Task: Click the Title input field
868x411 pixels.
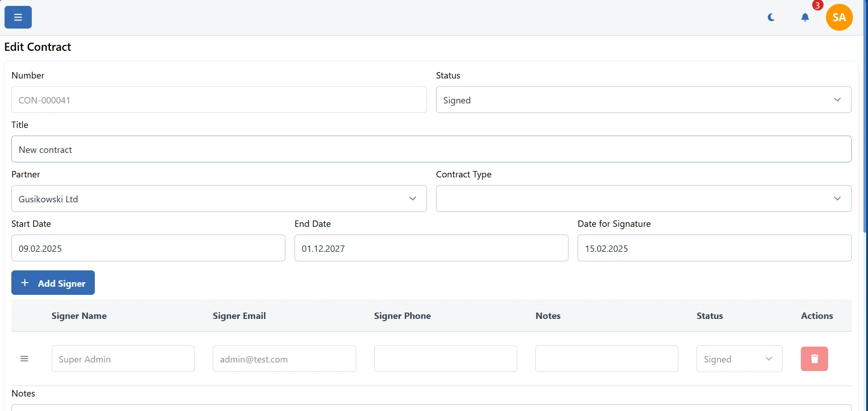Action: [431, 149]
